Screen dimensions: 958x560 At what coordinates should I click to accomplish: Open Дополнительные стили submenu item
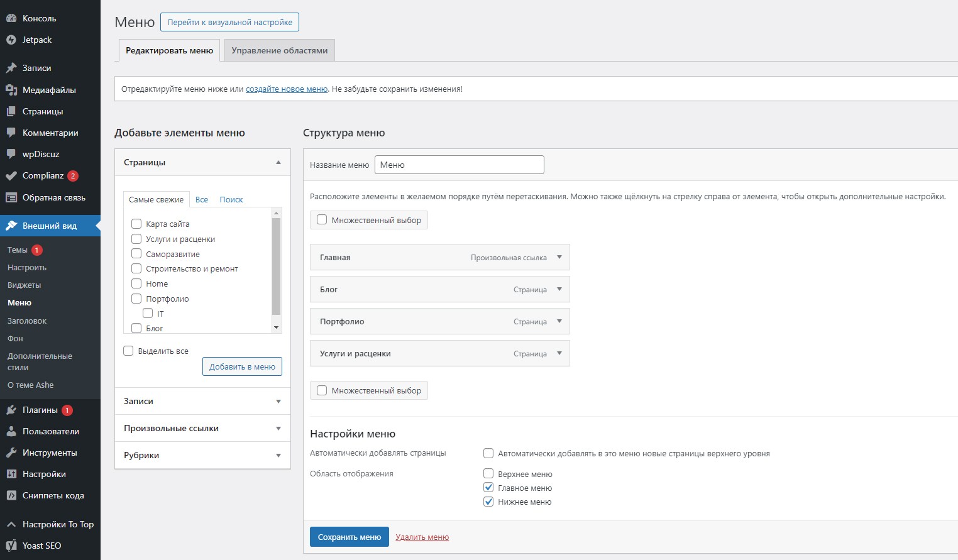(x=40, y=361)
